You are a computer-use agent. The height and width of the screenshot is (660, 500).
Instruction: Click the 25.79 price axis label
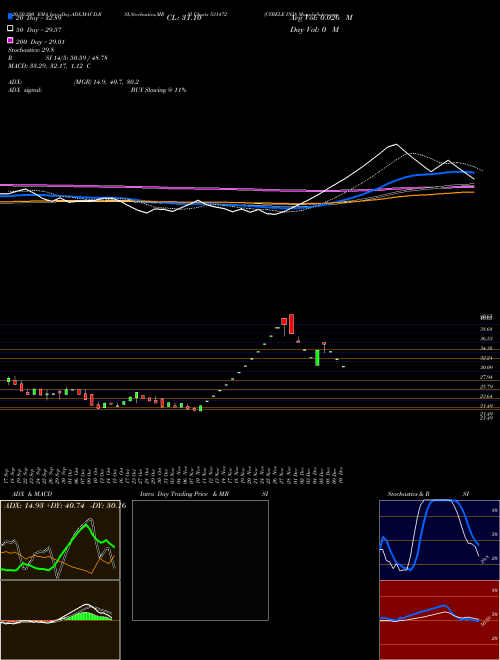point(487,387)
